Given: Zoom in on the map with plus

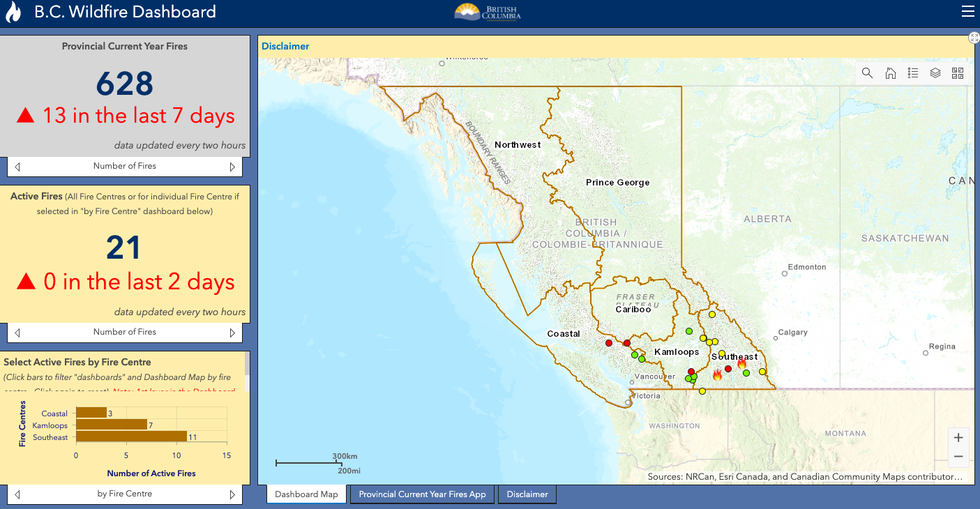Looking at the screenshot, I should [x=958, y=438].
